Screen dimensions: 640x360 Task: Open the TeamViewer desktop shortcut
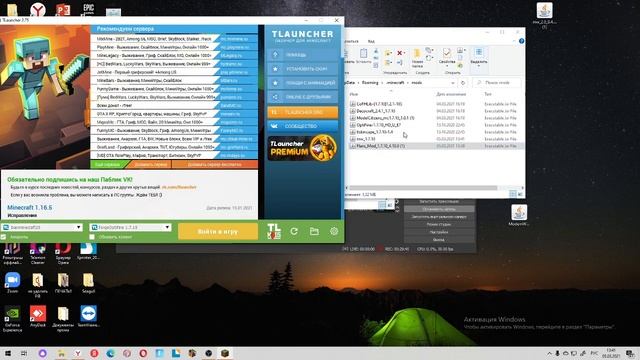[88, 317]
